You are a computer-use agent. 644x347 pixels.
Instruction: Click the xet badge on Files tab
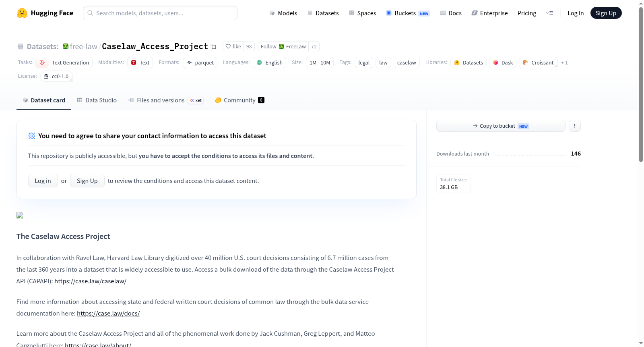point(196,100)
